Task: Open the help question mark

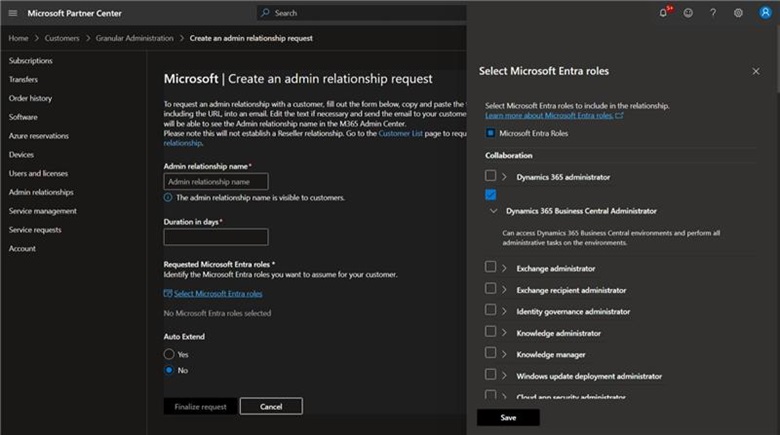Action: coord(713,13)
